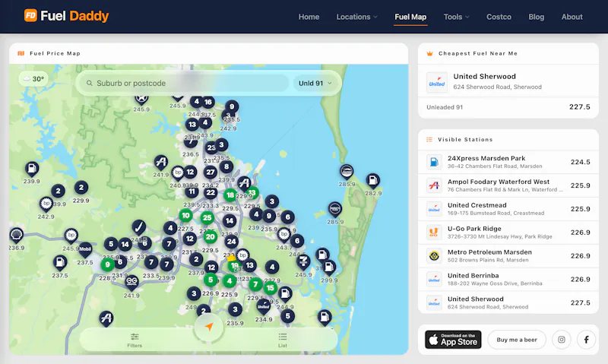This screenshot has height=364, width=608.
Task: Click the 30° weather badge
Action: (33, 79)
